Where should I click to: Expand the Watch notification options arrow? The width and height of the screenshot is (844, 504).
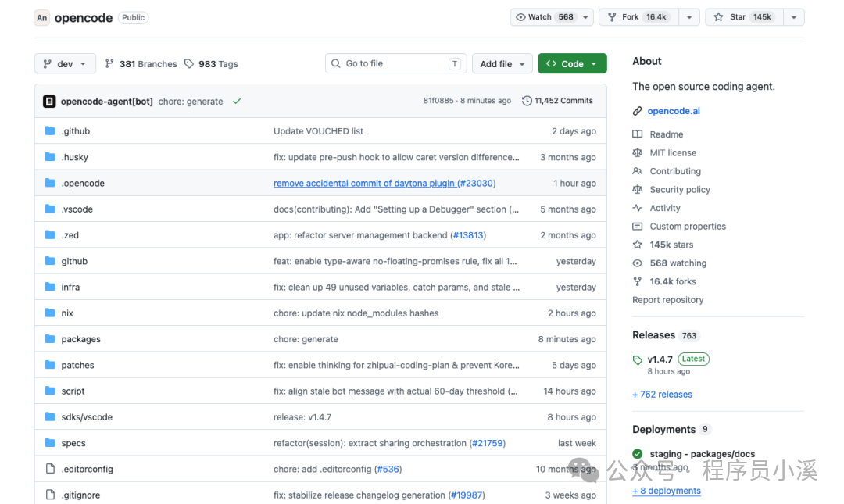(585, 17)
